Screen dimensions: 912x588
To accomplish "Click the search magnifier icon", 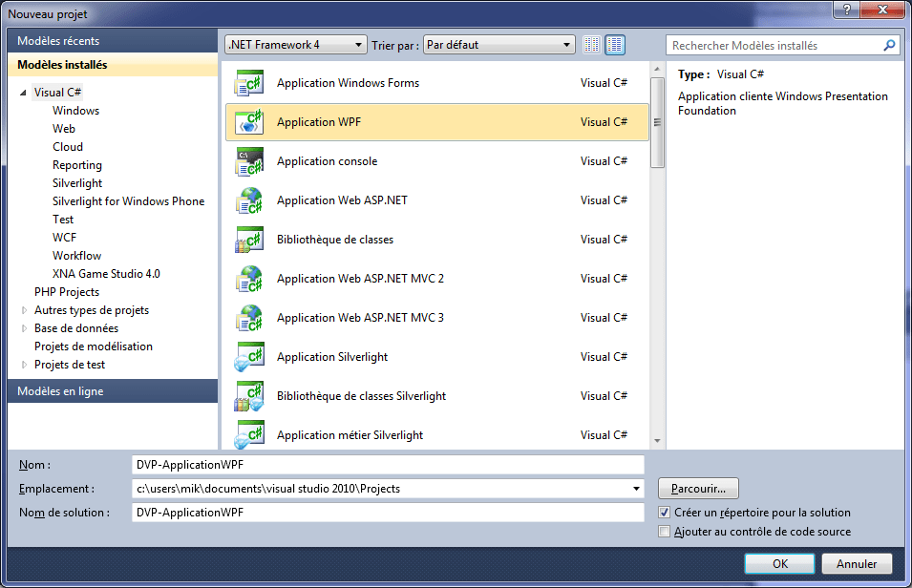I will 889,45.
